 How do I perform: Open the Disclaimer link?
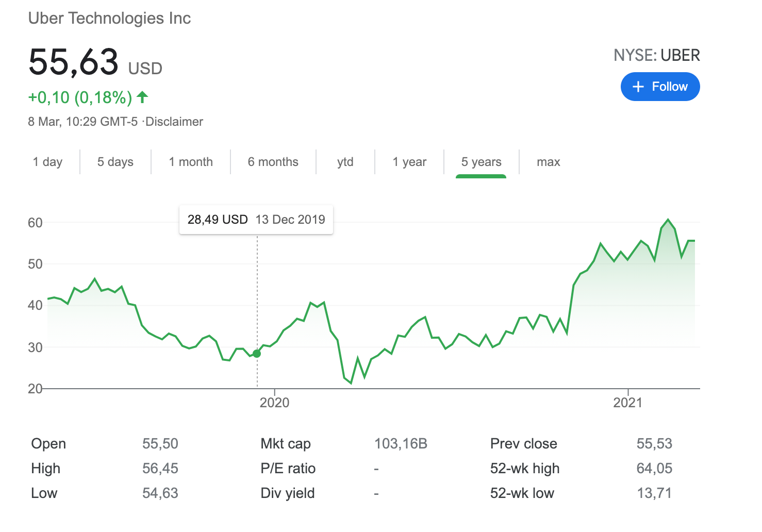pyautogui.click(x=175, y=122)
